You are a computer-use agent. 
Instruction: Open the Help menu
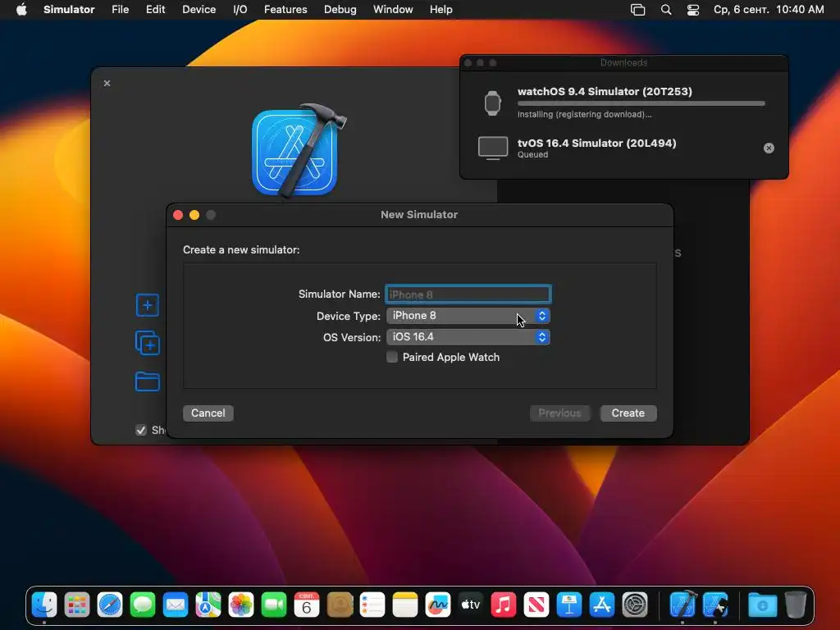441,10
